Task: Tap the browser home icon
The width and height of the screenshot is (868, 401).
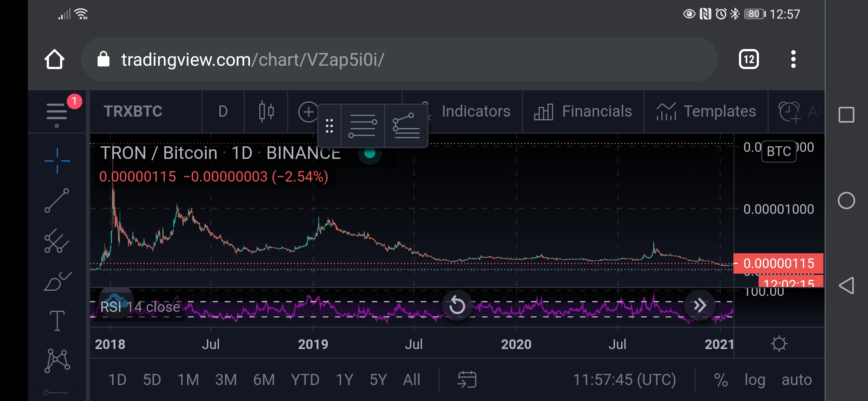Action: [x=55, y=59]
